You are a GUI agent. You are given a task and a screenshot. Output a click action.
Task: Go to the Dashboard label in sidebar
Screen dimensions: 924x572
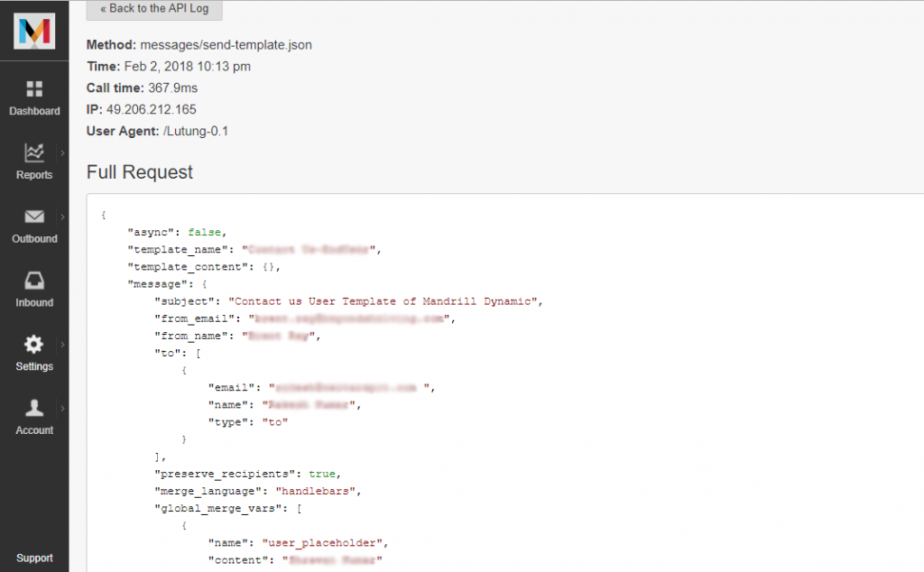coord(34,111)
